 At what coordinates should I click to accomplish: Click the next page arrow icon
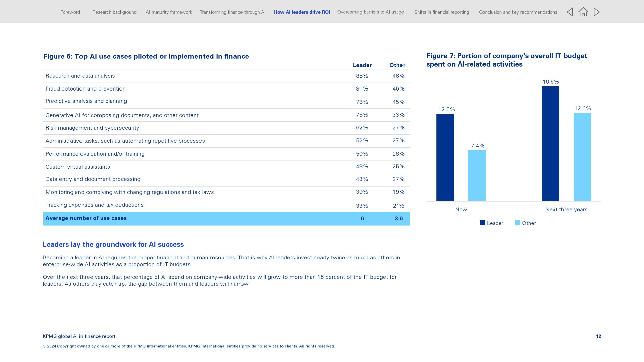[x=597, y=12]
